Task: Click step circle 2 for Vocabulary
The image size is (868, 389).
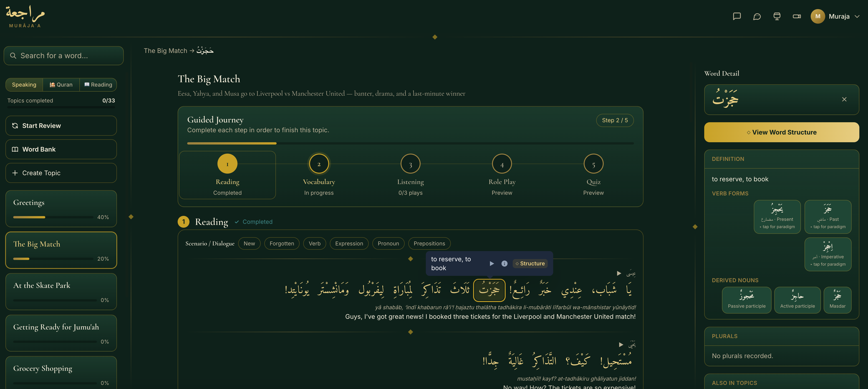Action: [x=319, y=164]
